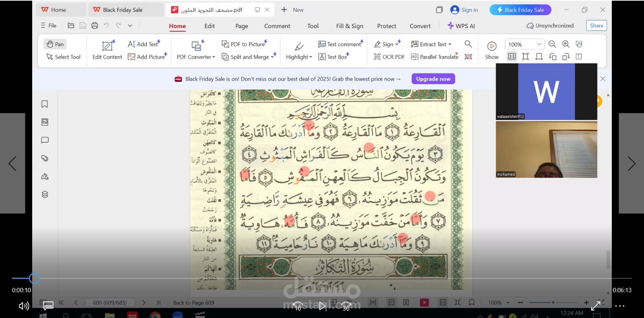
Task: Toggle 1:1 actual size view
Action: pos(512,57)
